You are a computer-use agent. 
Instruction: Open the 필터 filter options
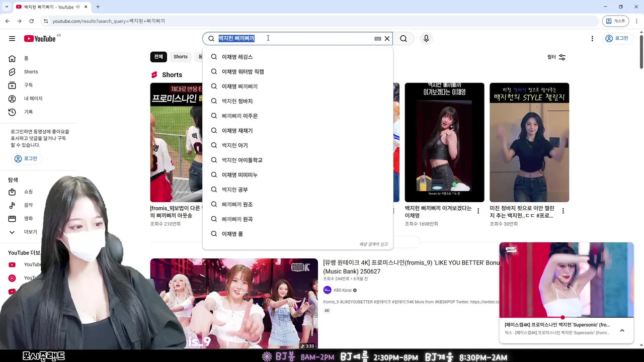556,57
